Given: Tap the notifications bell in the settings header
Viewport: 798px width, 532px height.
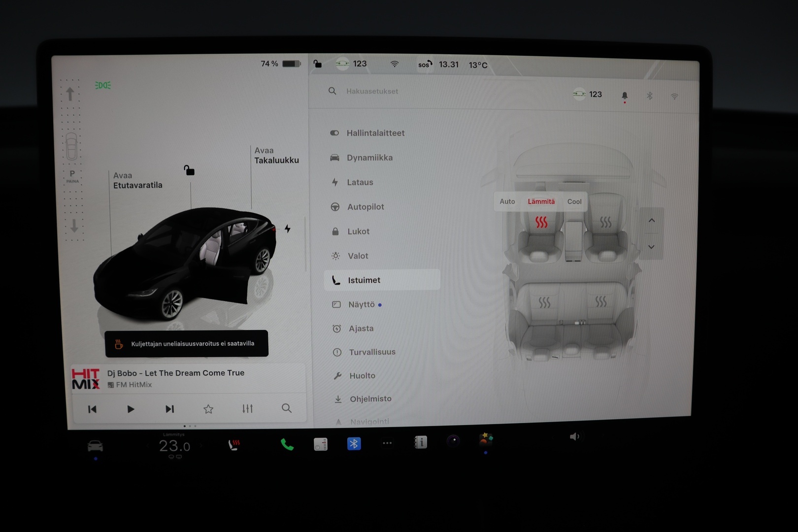Looking at the screenshot, I should [625, 95].
